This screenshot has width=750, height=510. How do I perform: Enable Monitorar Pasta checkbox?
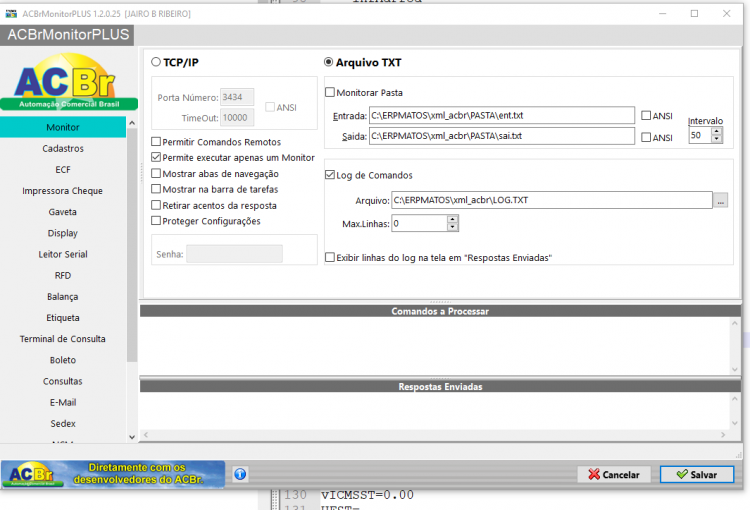pos(330,92)
